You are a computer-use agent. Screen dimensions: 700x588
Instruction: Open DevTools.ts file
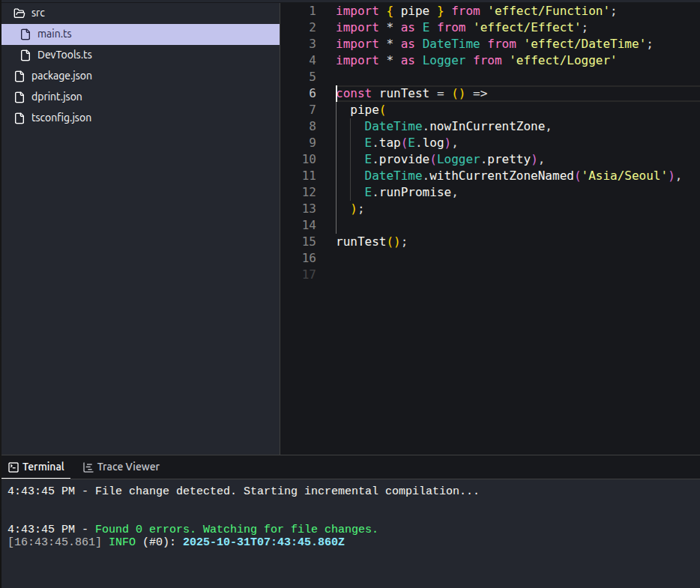tap(140, 55)
